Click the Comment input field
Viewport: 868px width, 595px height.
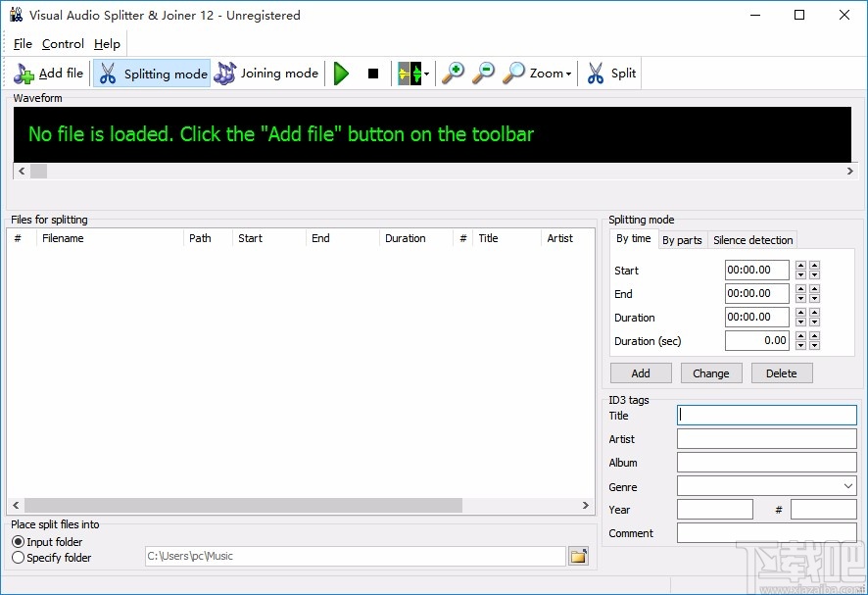tap(767, 533)
